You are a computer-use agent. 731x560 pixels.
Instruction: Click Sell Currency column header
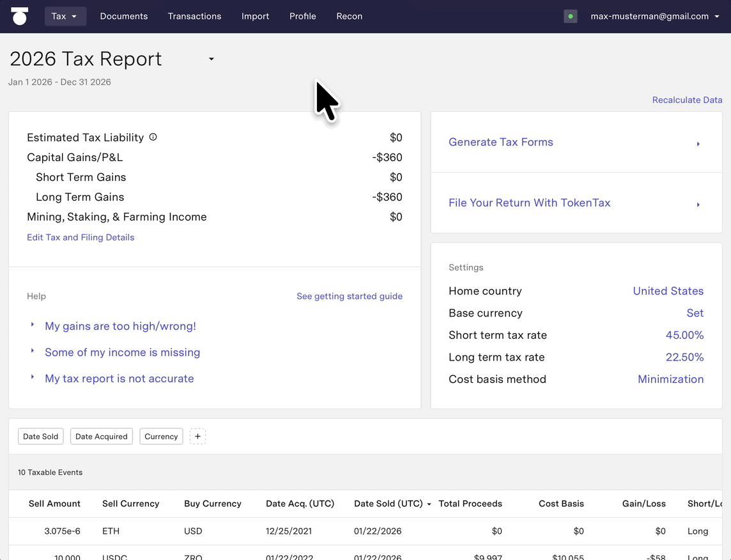click(130, 504)
